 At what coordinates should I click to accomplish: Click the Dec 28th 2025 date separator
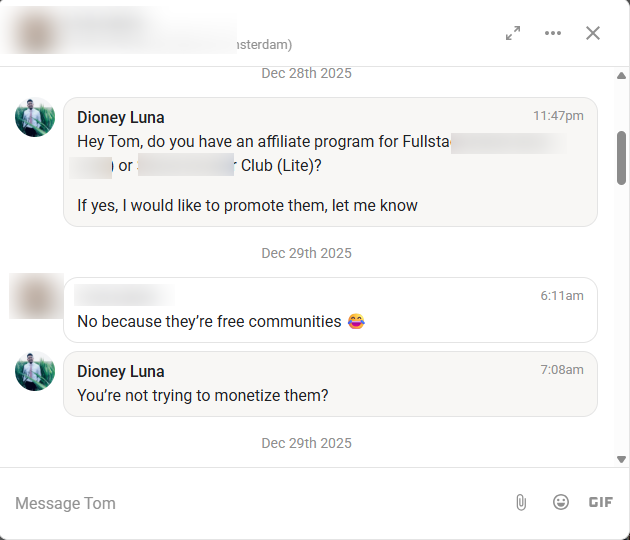coord(306,73)
